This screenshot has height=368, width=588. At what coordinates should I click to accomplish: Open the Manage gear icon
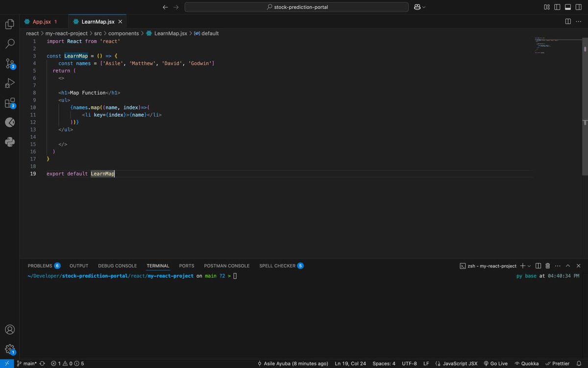10,349
